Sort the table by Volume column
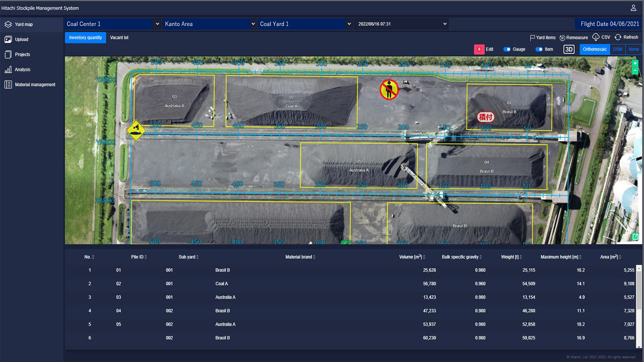 tap(411, 257)
